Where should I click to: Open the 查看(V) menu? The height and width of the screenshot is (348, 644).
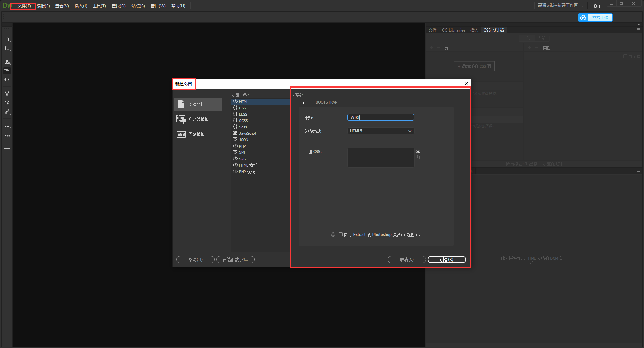(62, 6)
